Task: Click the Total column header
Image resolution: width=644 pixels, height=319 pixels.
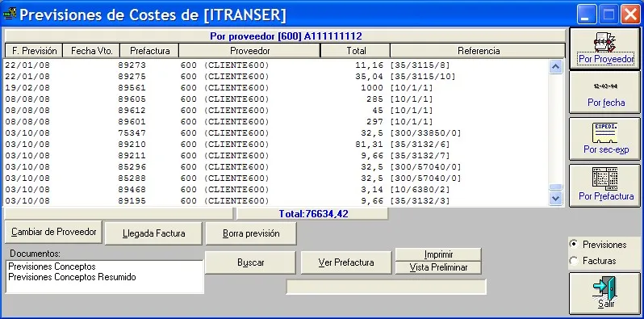Action: 356,51
